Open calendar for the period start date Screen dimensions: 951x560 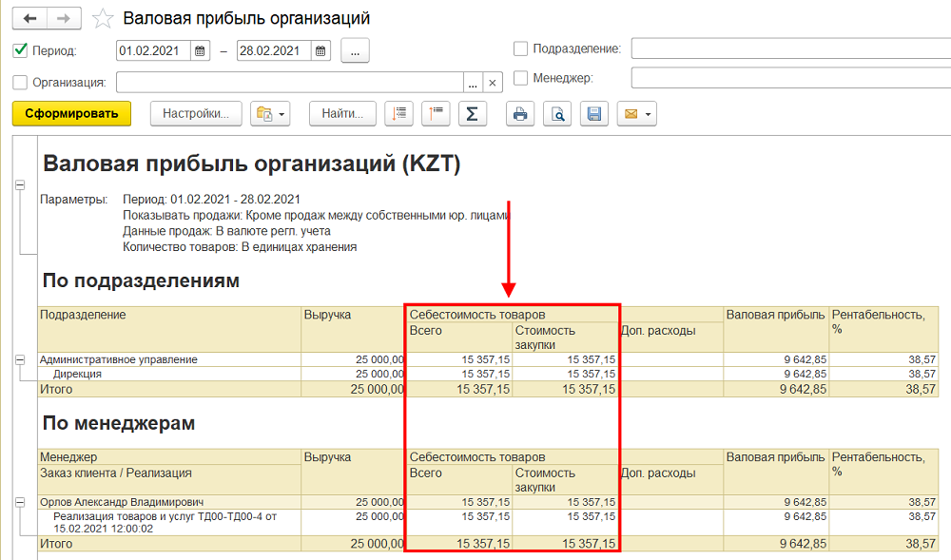tap(200, 51)
